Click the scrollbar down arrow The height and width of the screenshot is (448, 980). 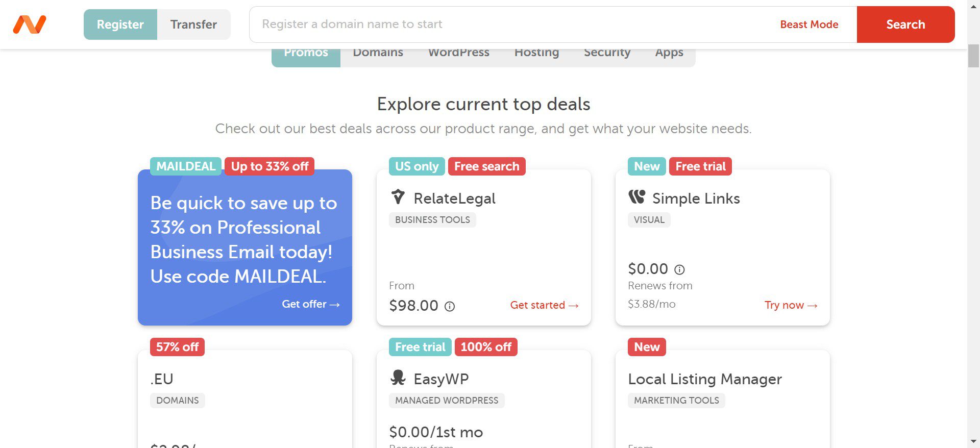[x=973, y=441]
